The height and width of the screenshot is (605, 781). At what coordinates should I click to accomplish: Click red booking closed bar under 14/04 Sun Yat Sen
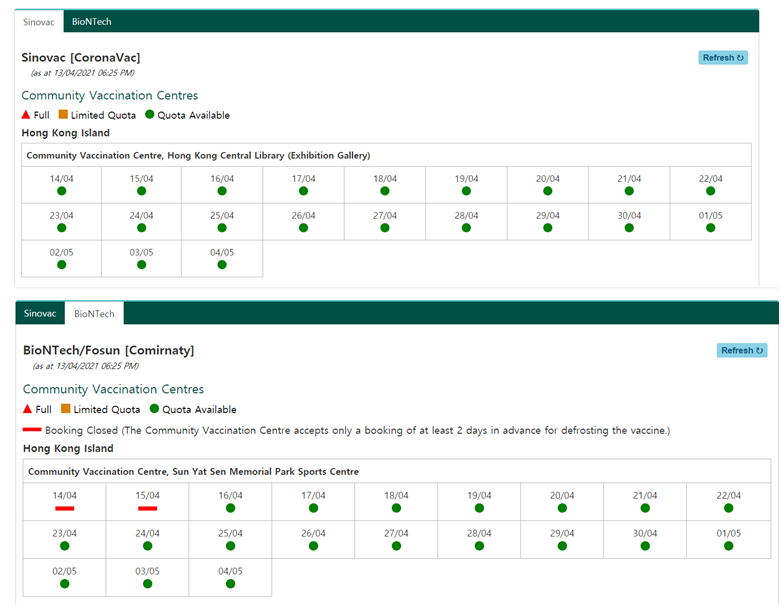(x=64, y=508)
